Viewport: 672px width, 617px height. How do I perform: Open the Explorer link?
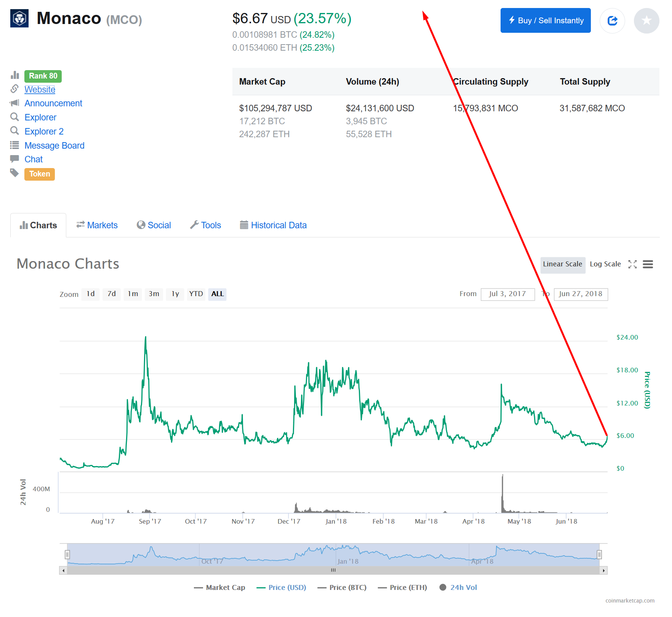pyautogui.click(x=40, y=117)
